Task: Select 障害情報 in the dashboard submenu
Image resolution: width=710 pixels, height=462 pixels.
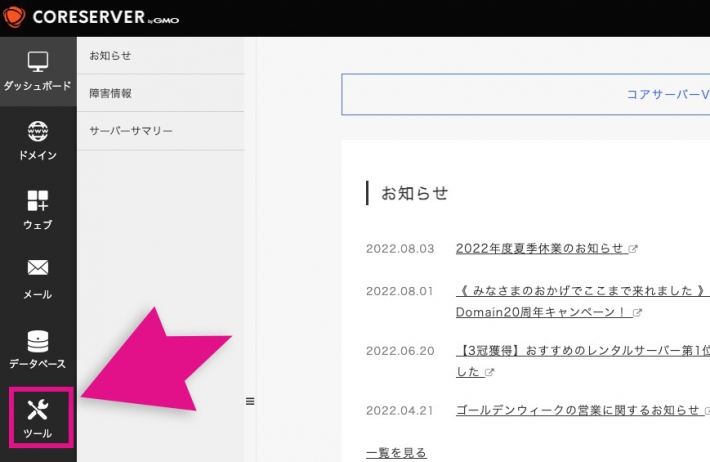Action: (x=110, y=93)
